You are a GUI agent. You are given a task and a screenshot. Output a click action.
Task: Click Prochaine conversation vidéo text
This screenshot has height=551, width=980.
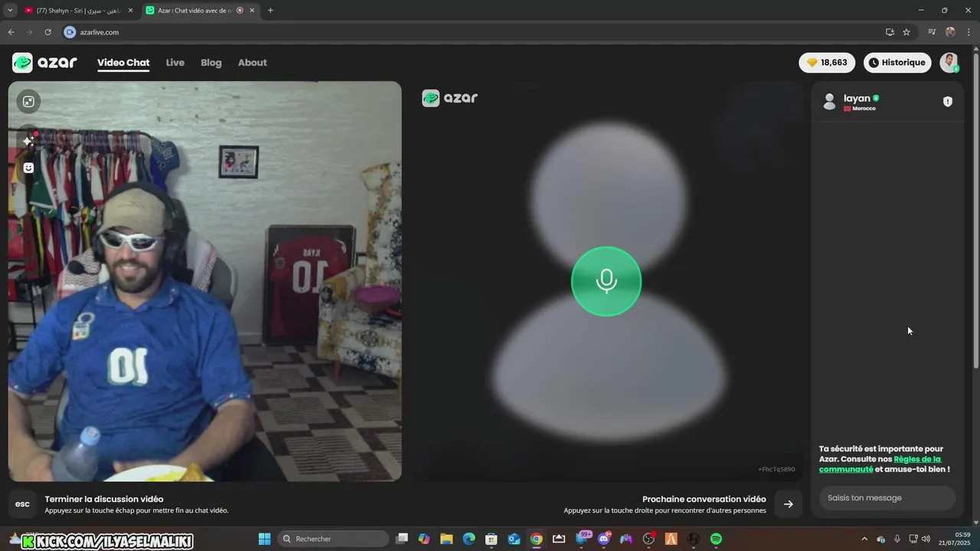click(704, 499)
